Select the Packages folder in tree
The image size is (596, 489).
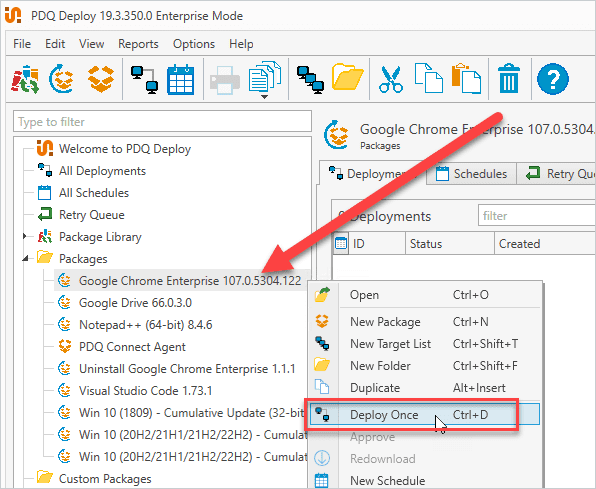coord(83,259)
